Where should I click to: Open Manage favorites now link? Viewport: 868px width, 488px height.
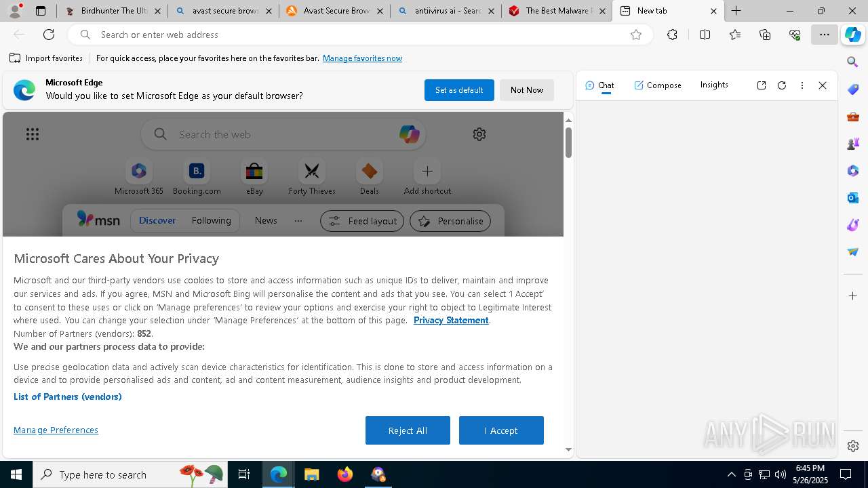point(362,58)
